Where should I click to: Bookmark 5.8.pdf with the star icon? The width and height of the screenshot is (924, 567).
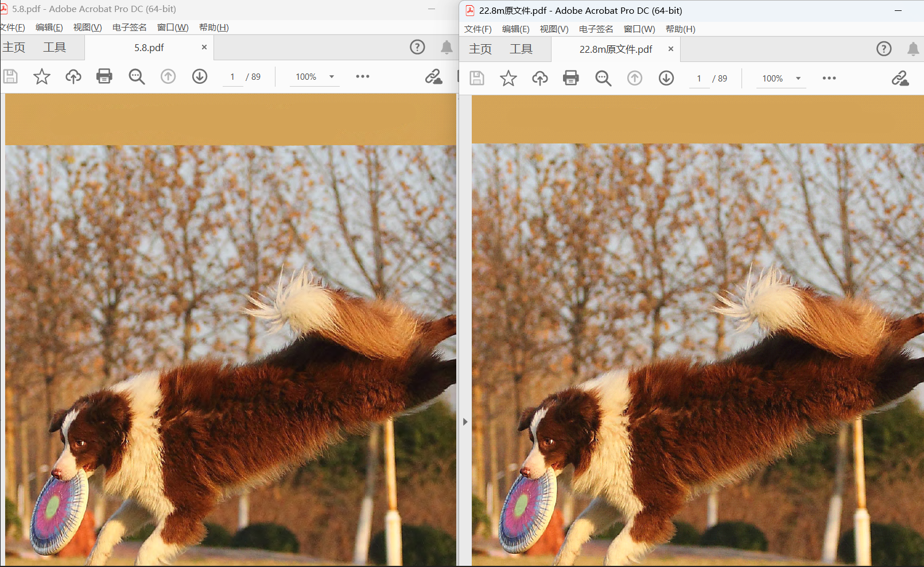42,76
